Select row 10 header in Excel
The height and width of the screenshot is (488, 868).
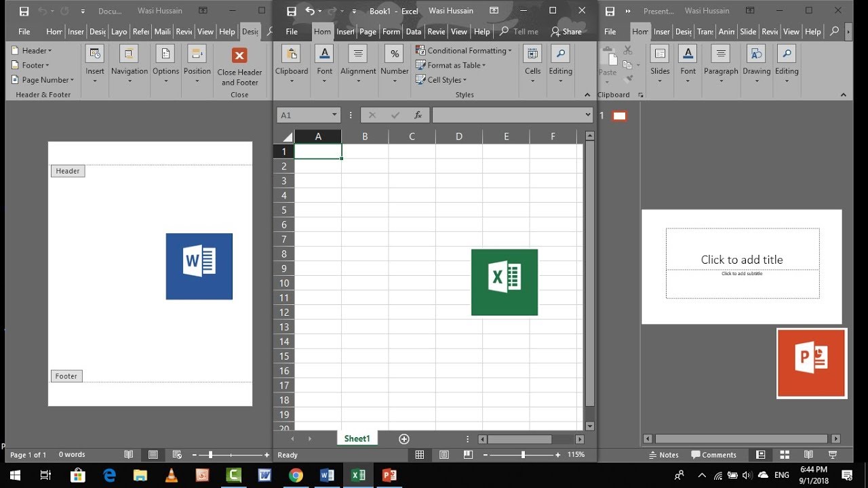pyautogui.click(x=284, y=283)
